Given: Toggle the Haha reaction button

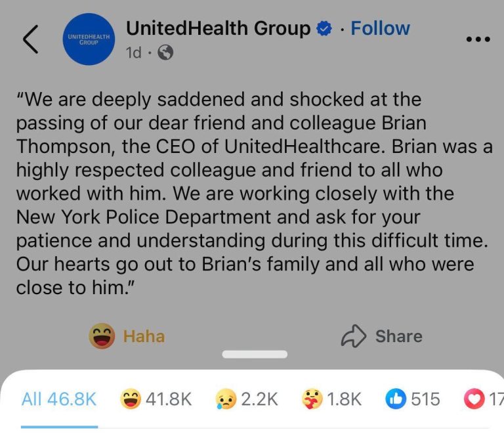Looking at the screenshot, I should click(127, 336).
